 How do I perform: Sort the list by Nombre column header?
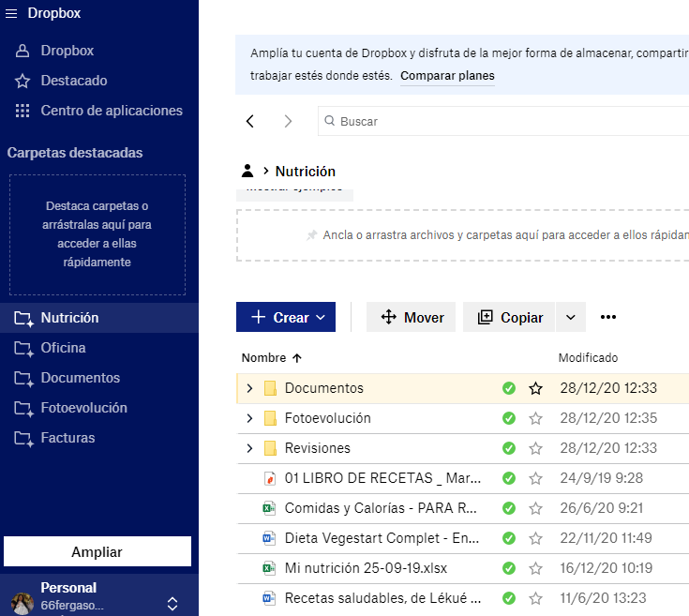click(x=263, y=357)
